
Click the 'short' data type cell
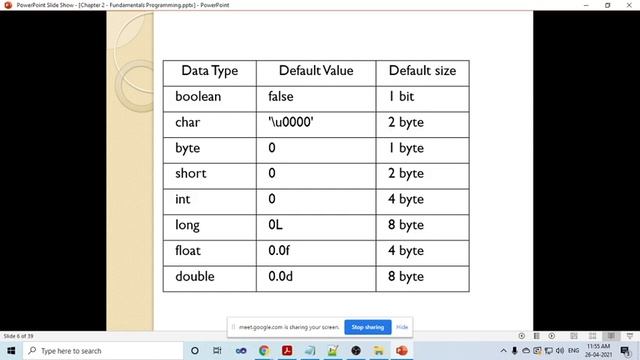pos(210,176)
